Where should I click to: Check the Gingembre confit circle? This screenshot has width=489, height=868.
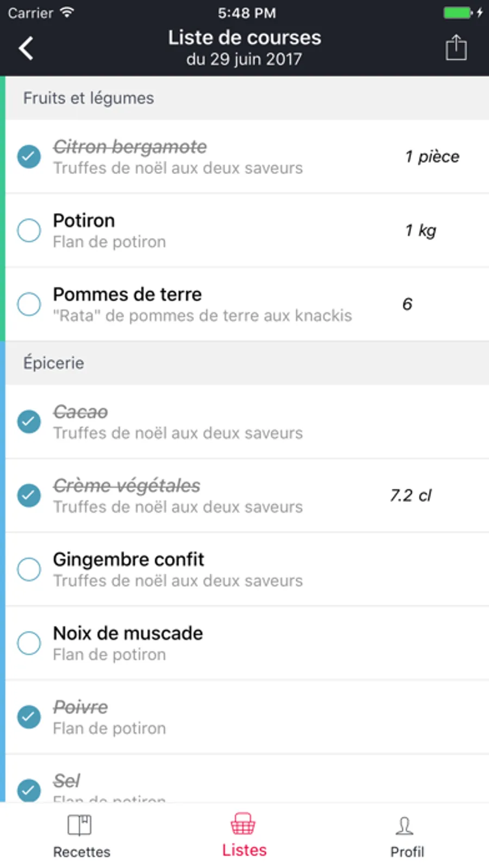click(29, 569)
